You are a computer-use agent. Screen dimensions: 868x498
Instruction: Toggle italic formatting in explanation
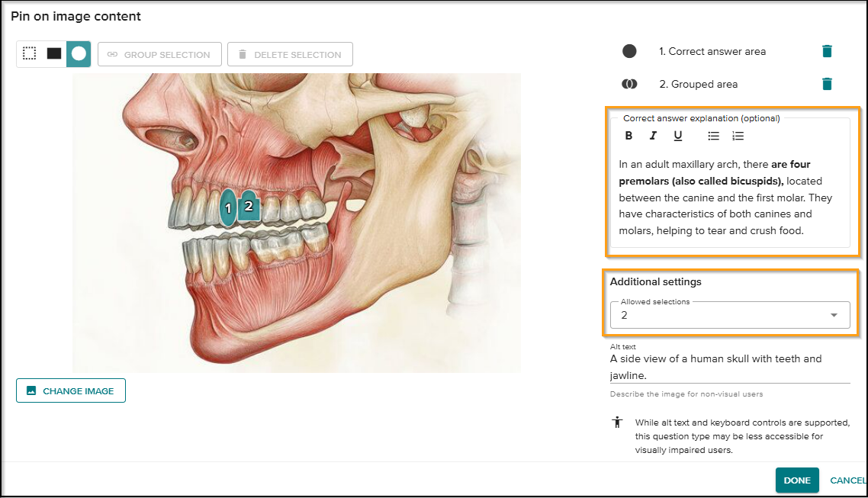(x=653, y=137)
